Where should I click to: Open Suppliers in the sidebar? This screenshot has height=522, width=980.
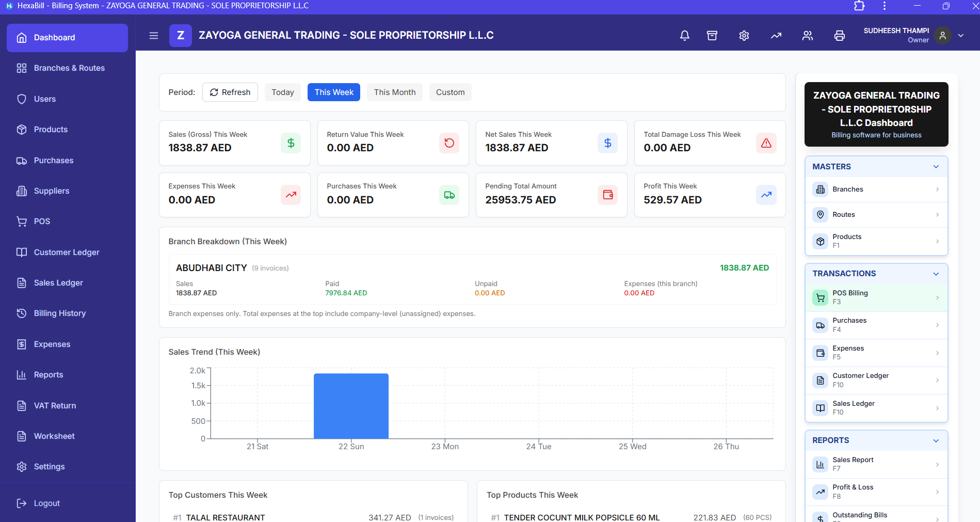click(67, 191)
